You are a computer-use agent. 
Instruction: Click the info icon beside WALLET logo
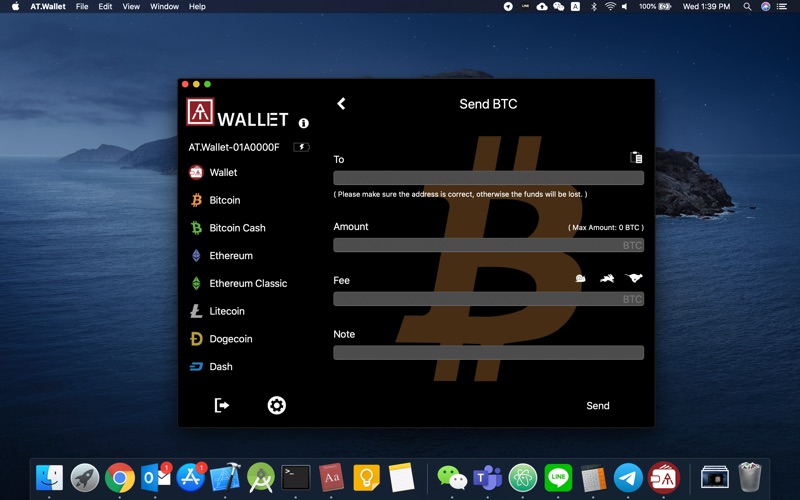304,123
